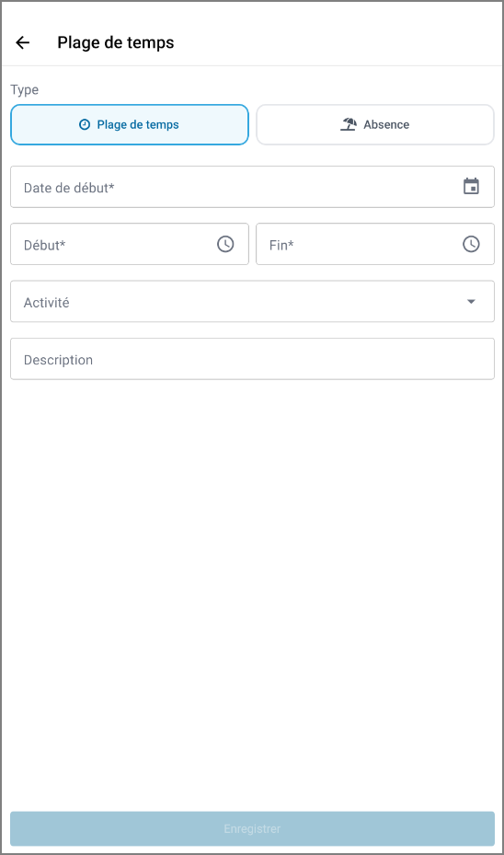Focus the Date de début field
Viewport: 504px width, 855px height.
(252, 187)
